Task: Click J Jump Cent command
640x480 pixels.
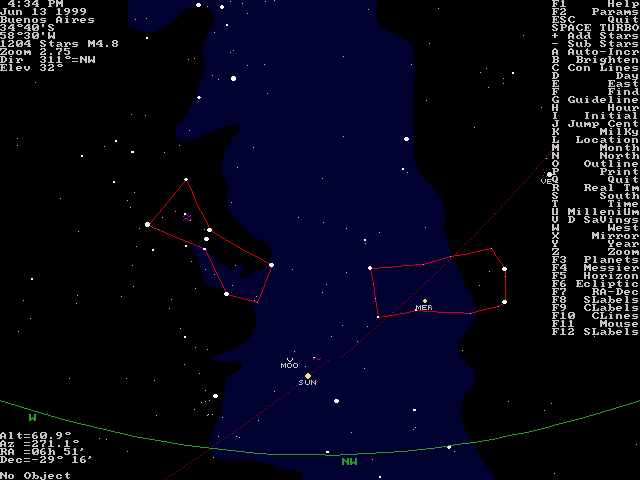Action: 596,124
